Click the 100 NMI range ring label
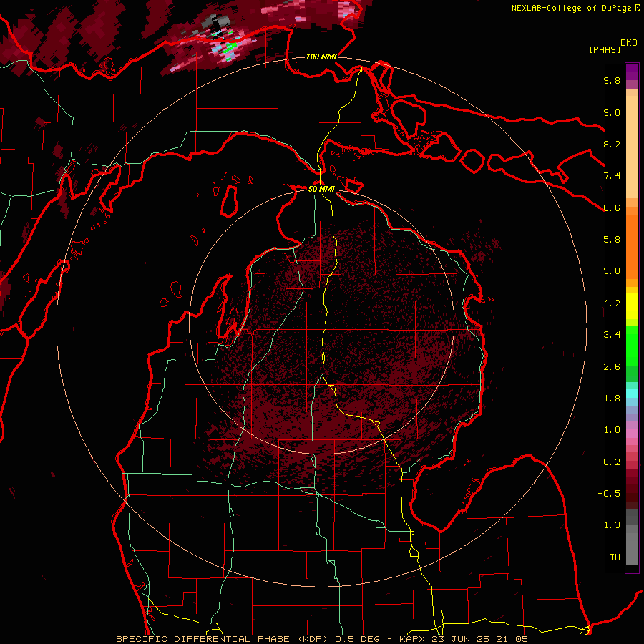This screenshot has height=644, width=644. (321, 57)
